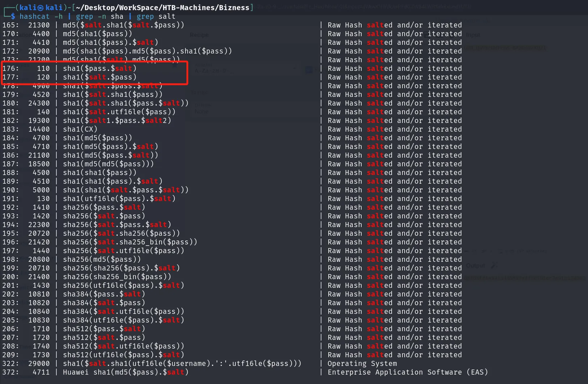Click mode 1420 sha256($salt.$pass) entry

click(x=104, y=216)
